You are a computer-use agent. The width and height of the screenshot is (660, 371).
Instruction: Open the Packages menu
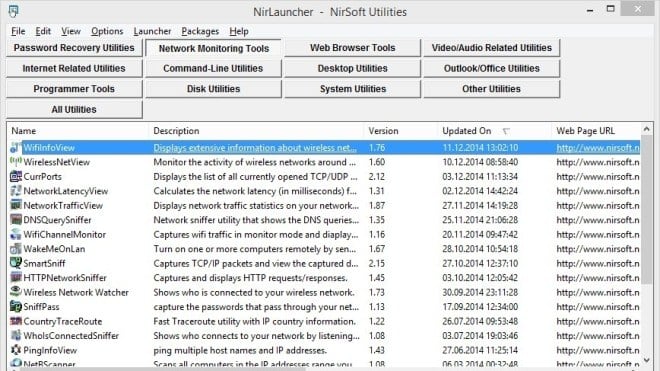click(200, 31)
